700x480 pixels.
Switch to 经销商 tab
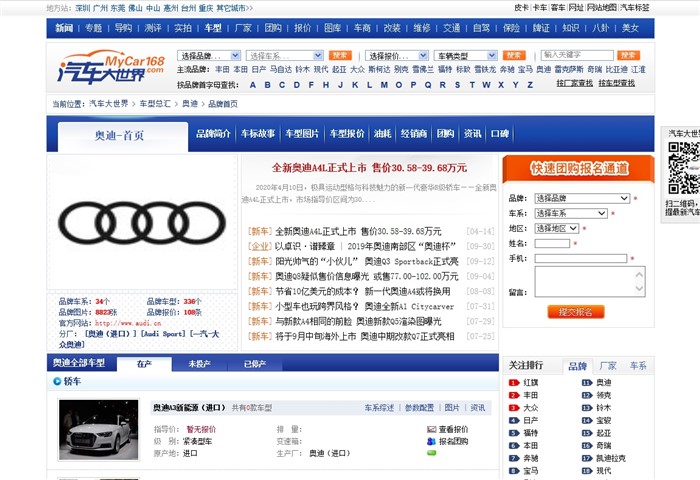coord(414,134)
